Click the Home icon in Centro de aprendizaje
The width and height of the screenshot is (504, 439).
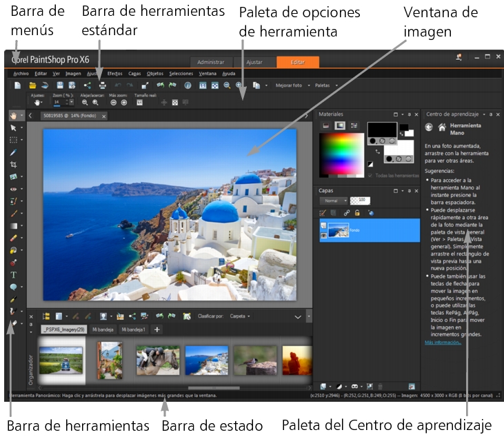coord(441,127)
